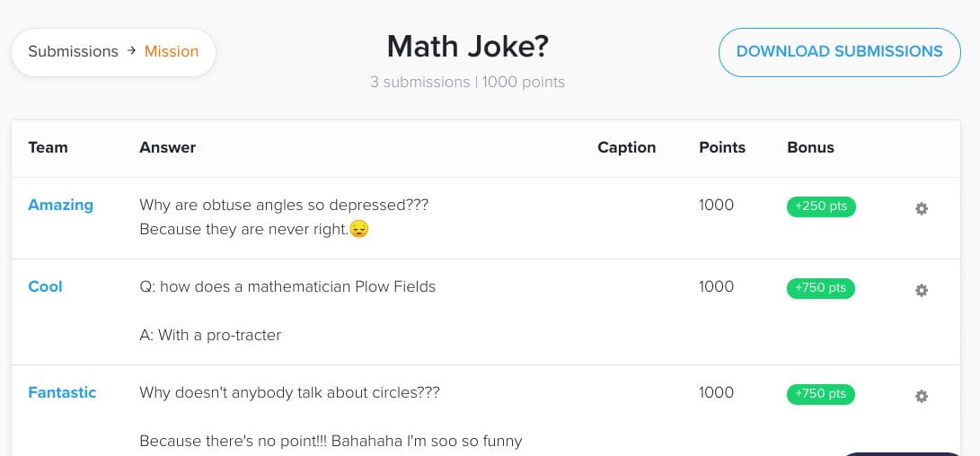
Task: Open settings gear for Cool team submission
Action: (x=922, y=291)
